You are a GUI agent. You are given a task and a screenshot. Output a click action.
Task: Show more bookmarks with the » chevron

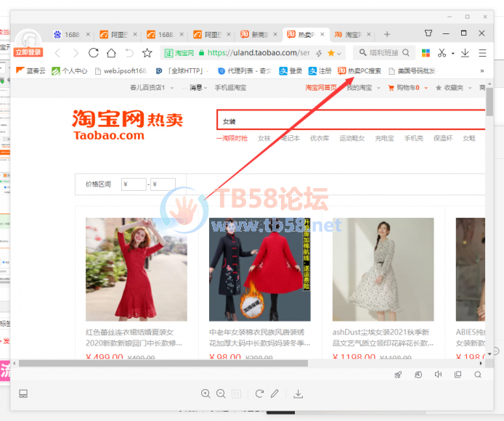pos(482,70)
